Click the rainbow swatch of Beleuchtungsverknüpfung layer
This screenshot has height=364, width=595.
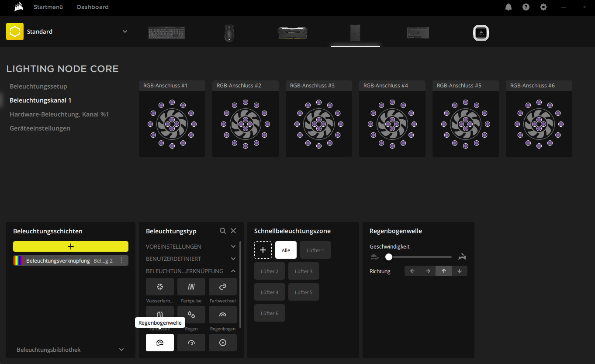18,260
